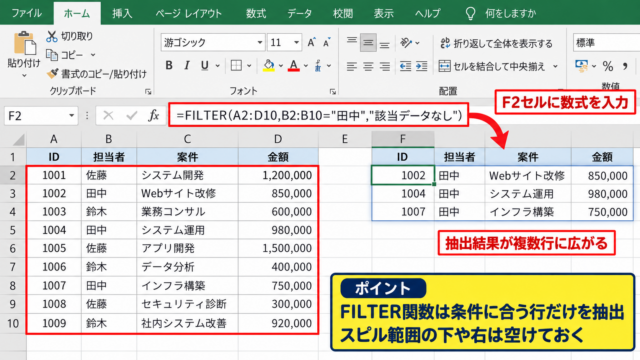
Task: Open the Font Color dropdown arrow
Action: tap(306, 66)
